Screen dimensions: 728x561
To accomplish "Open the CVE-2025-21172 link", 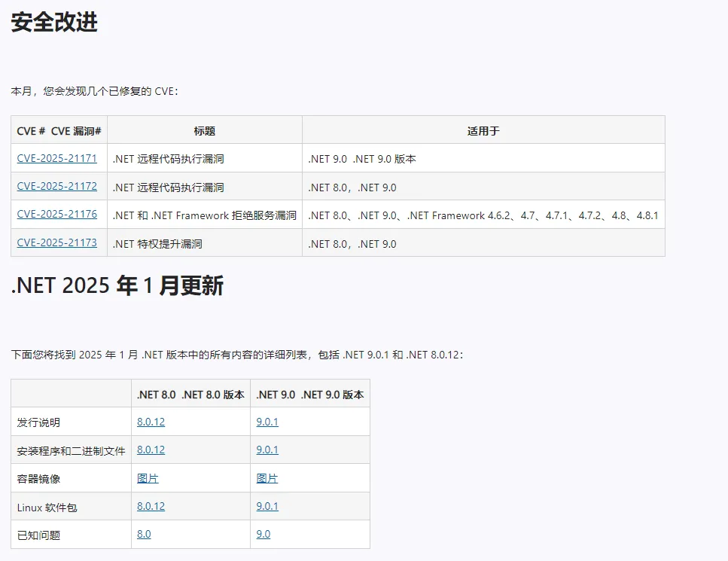I will coord(56,186).
